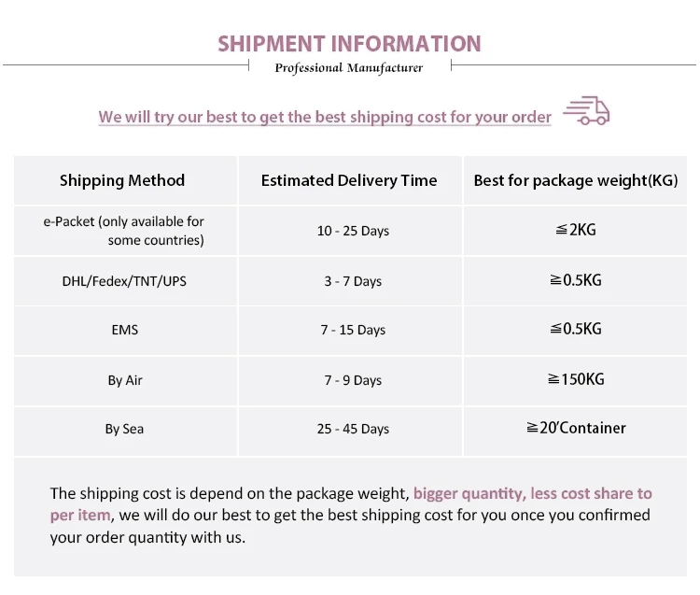Click the Professional Manufacturer subtitle
This screenshot has width=700, height=595.
pos(349,67)
